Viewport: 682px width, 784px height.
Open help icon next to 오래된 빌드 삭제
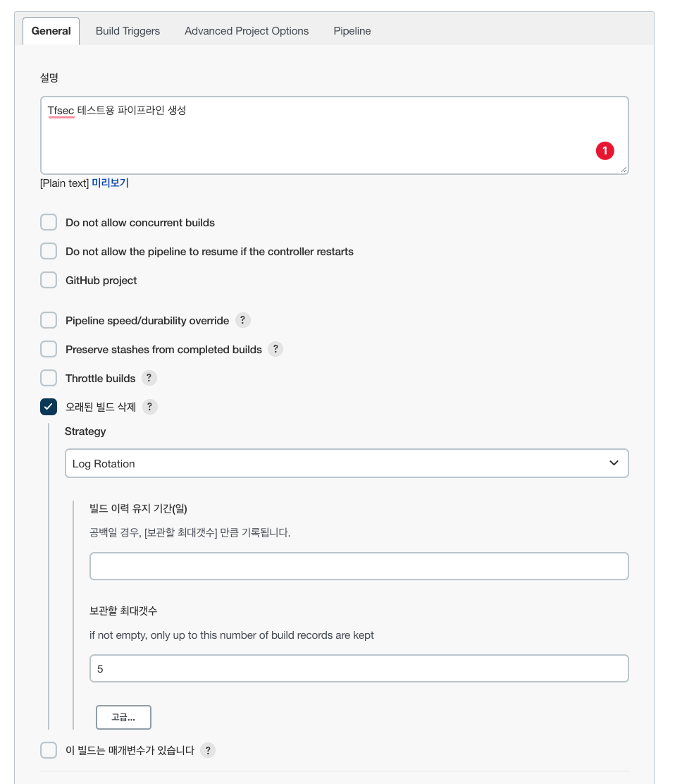(149, 407)
